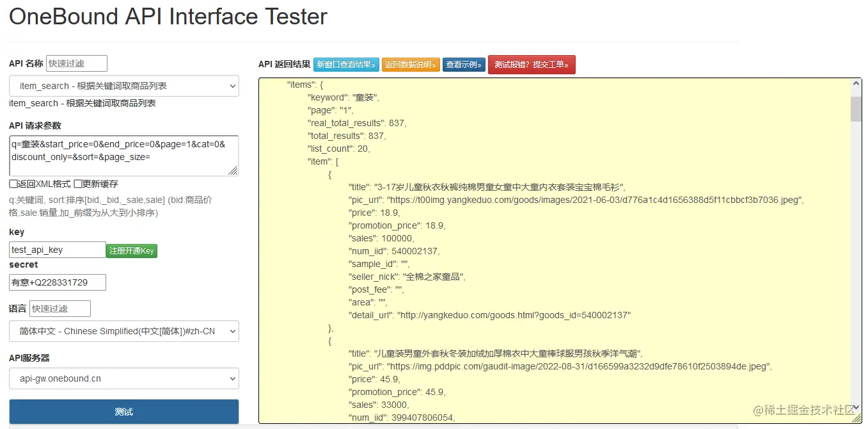
Task: Click the "list_count": 20 line
Action: (x=339, y=149)
